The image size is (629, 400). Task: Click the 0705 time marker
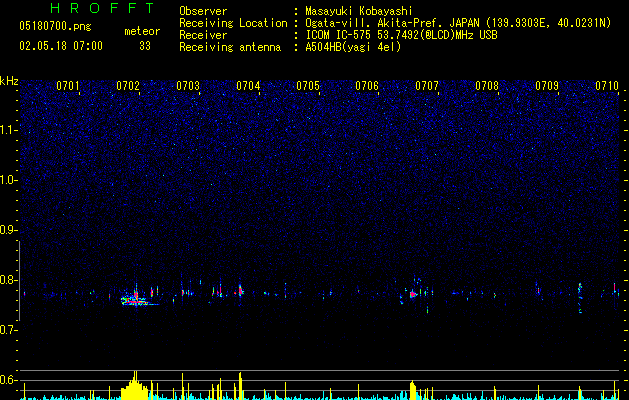point(308,86)
